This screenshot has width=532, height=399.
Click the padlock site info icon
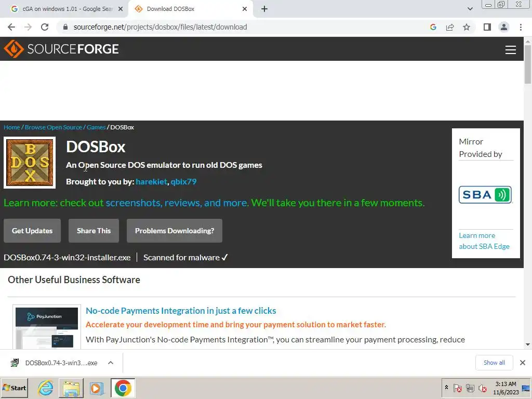(x=65, y=27)
